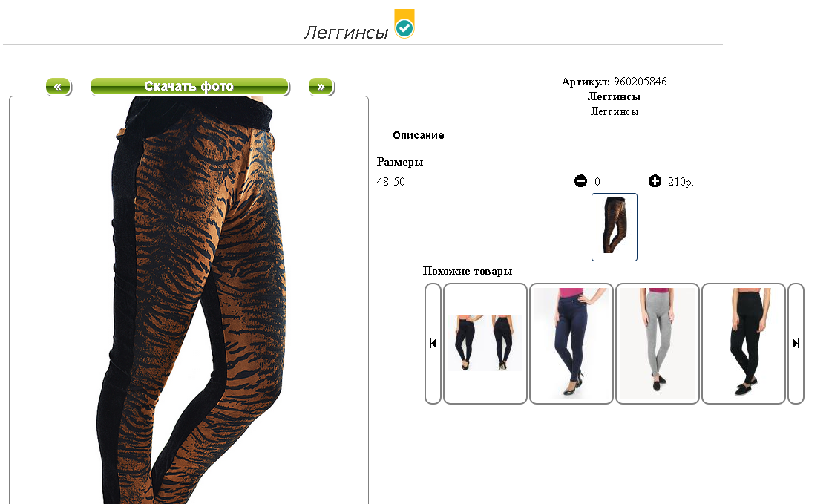Click the Скачать фото button
The width and height of the screenshot is (829, 504).
tap(189, 86)
